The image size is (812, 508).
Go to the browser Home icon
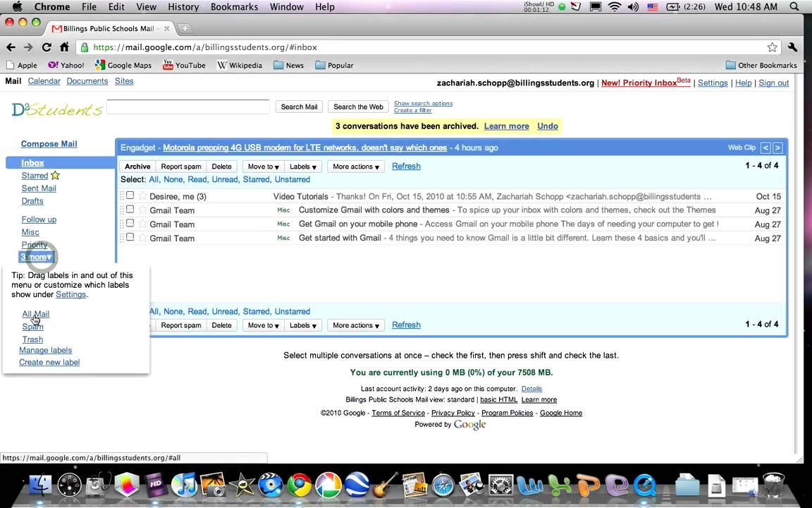(64, 47)
